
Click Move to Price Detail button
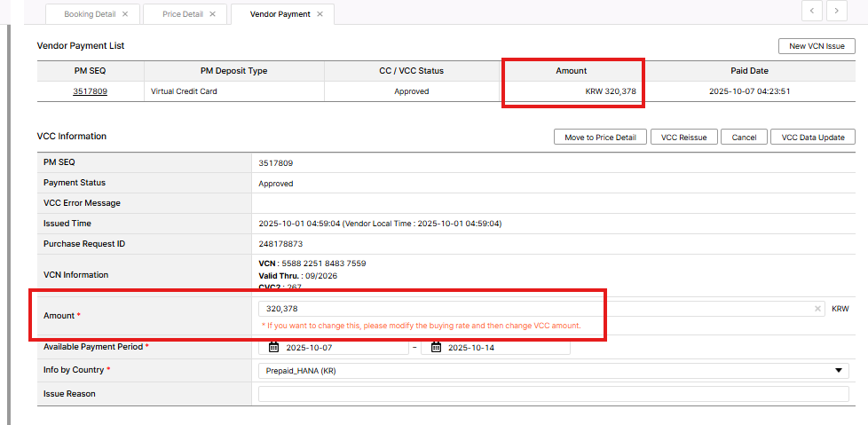pos(600,138)
